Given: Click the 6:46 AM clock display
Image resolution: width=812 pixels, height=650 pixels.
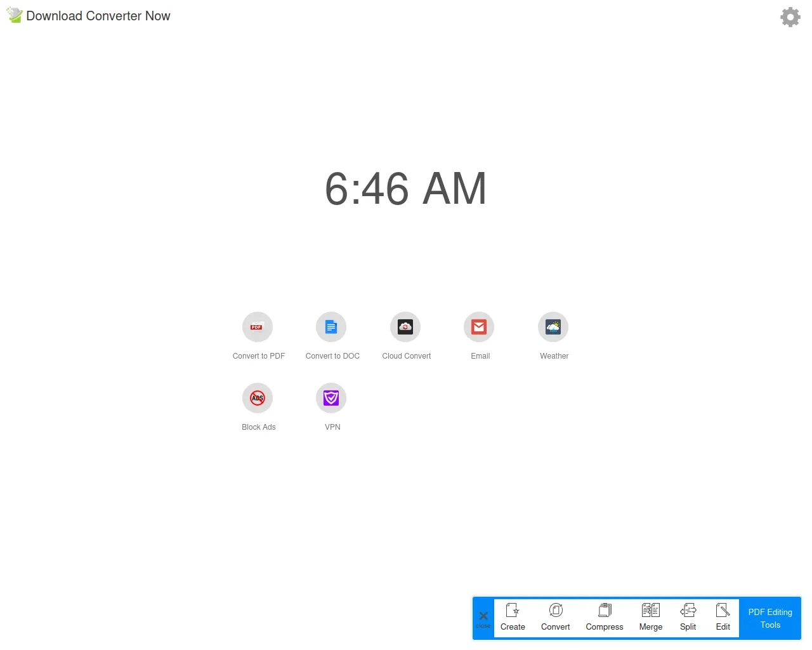Looking at the screenshot, I should (x=406, y=189).
